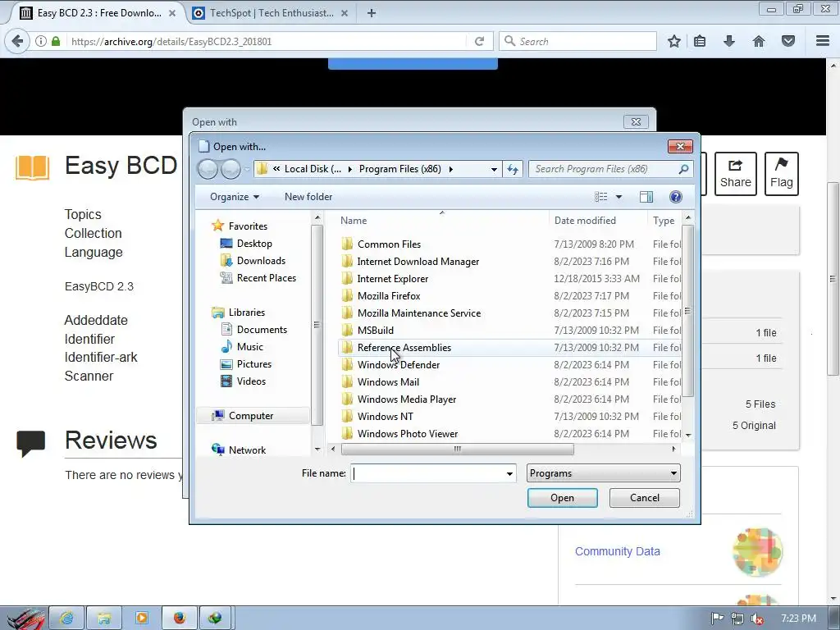This screenshot has width=840, height=630.
Task: Launch Internet Explorer from the taskbar
Action: click(x=67, y=619)
